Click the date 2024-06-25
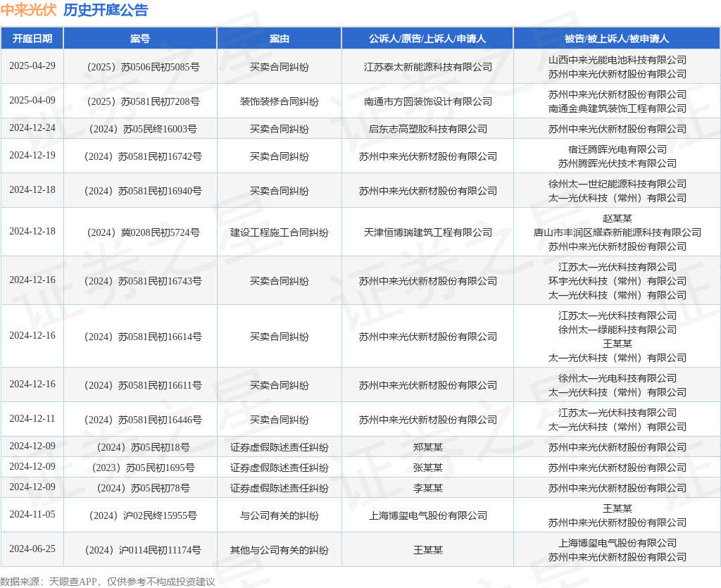This screenshot has width=721, height=588. coord(32,549)
